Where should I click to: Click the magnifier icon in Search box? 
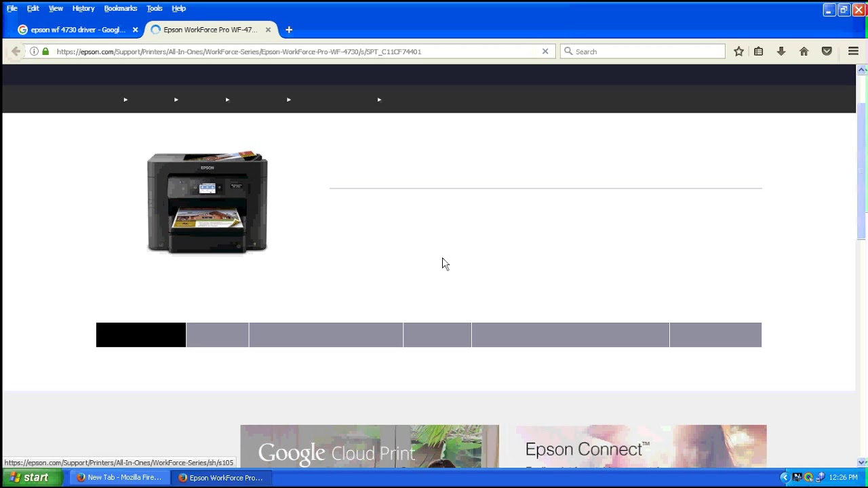(x=568, y=52)
